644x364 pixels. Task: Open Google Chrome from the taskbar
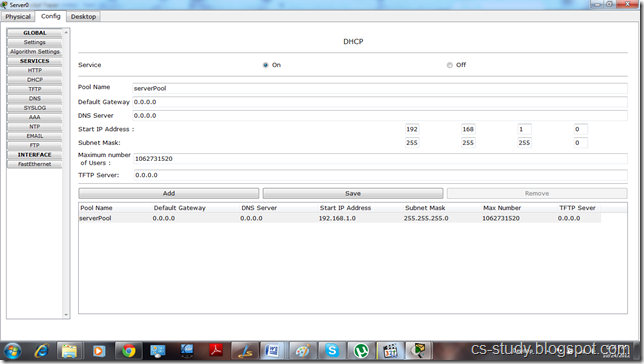pyautogui.click(x=128, y=351)
